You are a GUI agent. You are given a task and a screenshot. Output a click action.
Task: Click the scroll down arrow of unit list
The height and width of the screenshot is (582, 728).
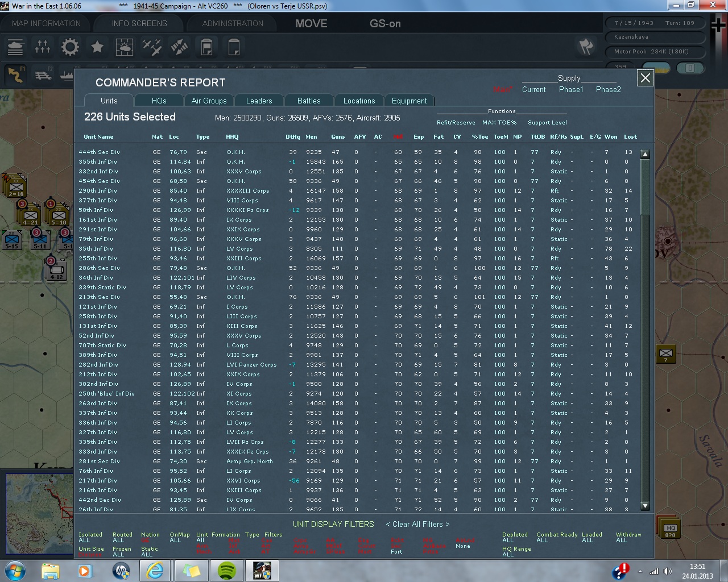tap(645, 505)
